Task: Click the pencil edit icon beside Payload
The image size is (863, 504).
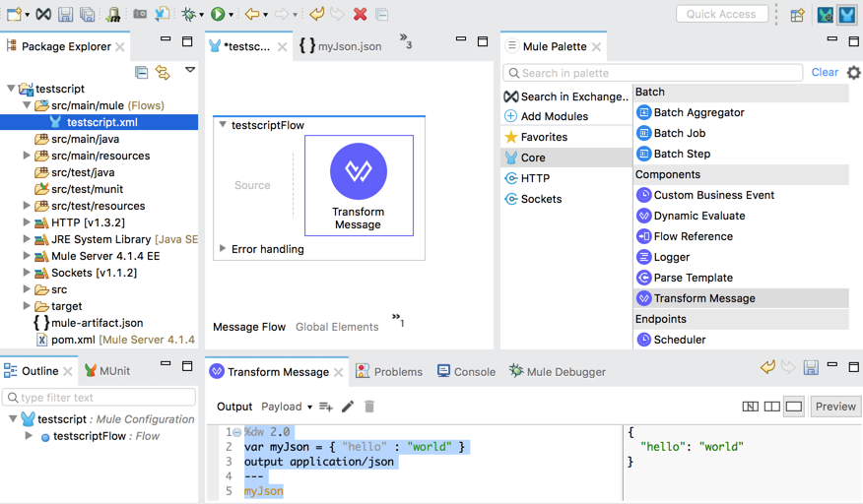Action: [348, 407]
